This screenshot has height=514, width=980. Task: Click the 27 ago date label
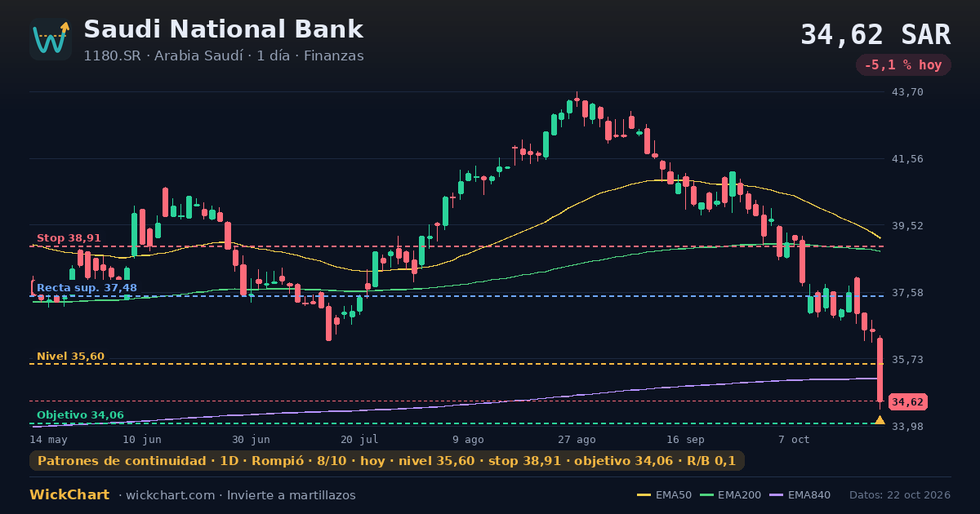click(x=577, y=439)
